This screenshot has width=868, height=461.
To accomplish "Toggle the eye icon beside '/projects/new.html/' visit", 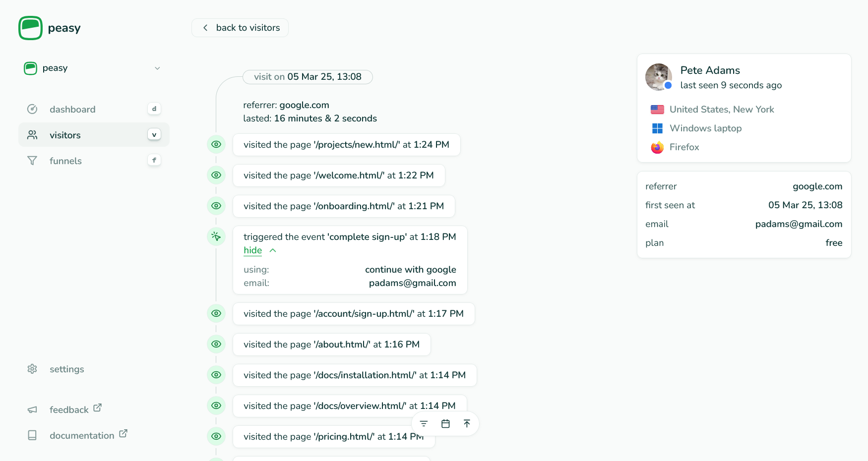I will [x=216, y=144].
